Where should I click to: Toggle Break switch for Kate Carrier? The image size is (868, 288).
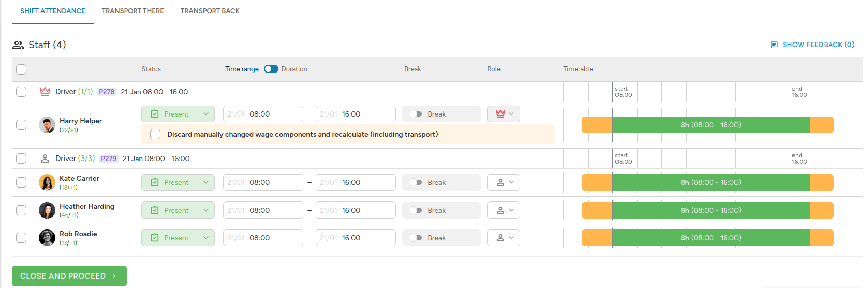416,182
